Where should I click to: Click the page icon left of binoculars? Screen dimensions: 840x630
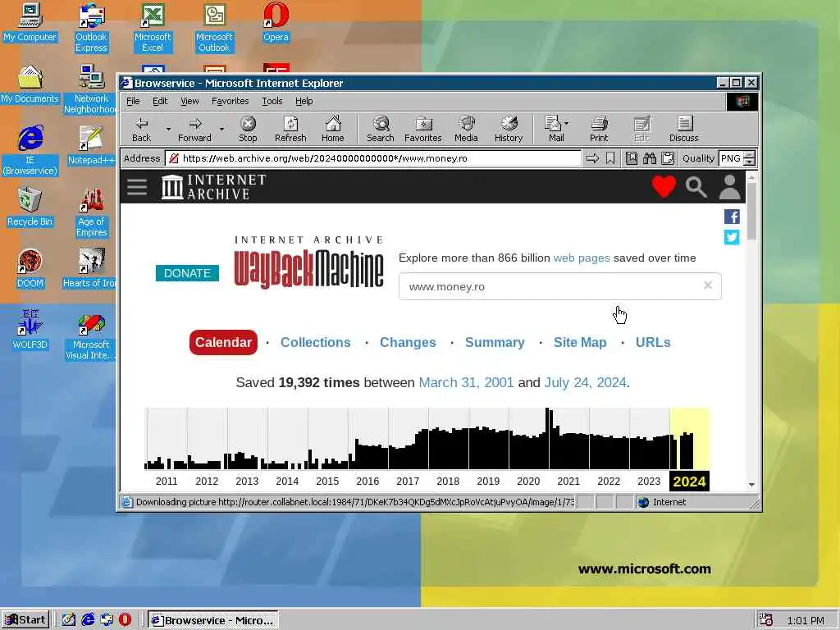pos(632,158)
